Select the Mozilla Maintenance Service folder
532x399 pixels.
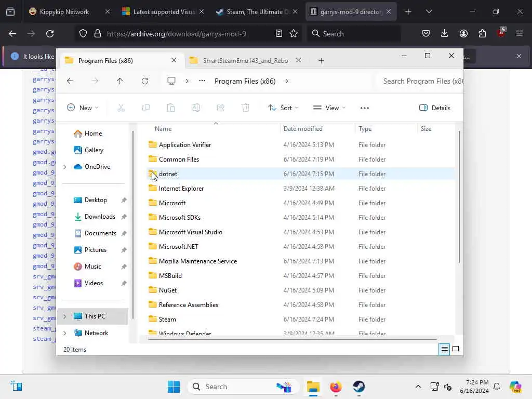301,261
